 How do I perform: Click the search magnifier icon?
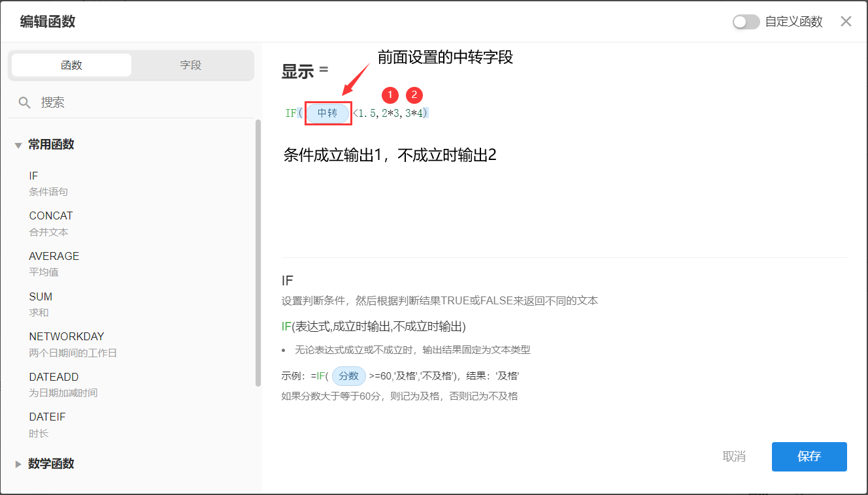coord(24,102)
